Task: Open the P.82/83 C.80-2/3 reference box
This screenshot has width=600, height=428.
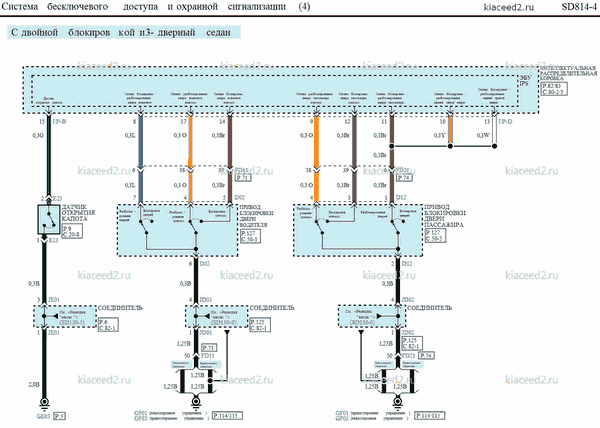Action: point(554,89)
